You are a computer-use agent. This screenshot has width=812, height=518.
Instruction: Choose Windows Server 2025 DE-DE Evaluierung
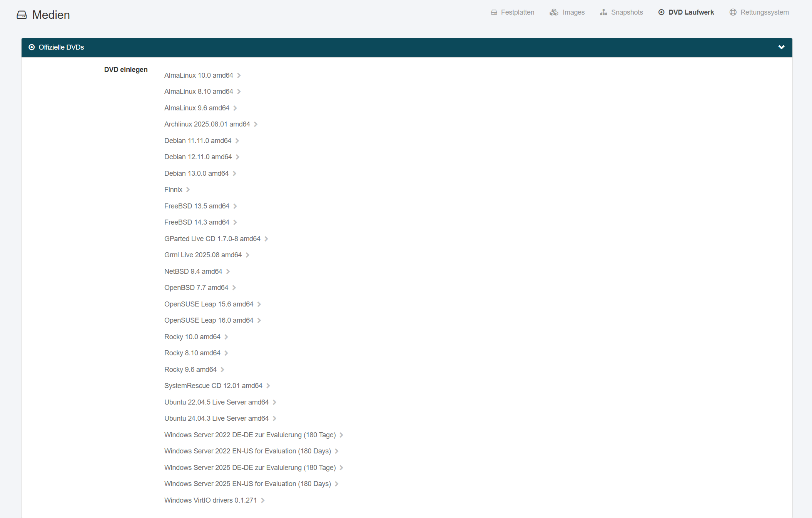tap(254, 468)
